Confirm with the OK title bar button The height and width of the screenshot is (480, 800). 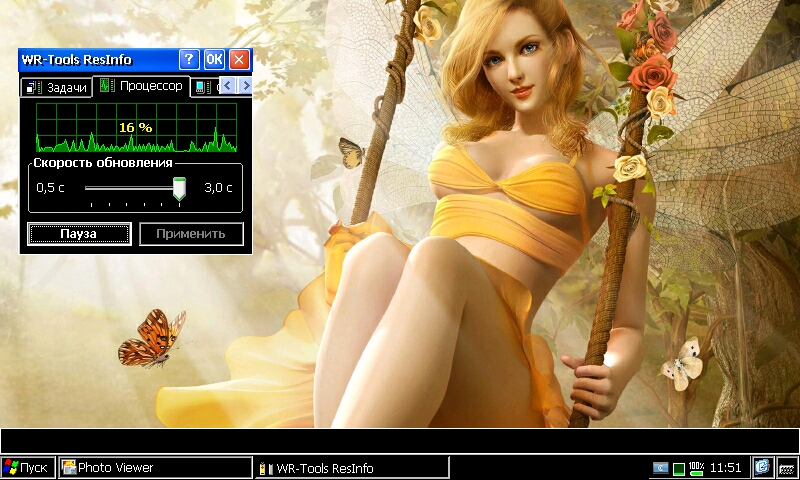click(214, 60)
